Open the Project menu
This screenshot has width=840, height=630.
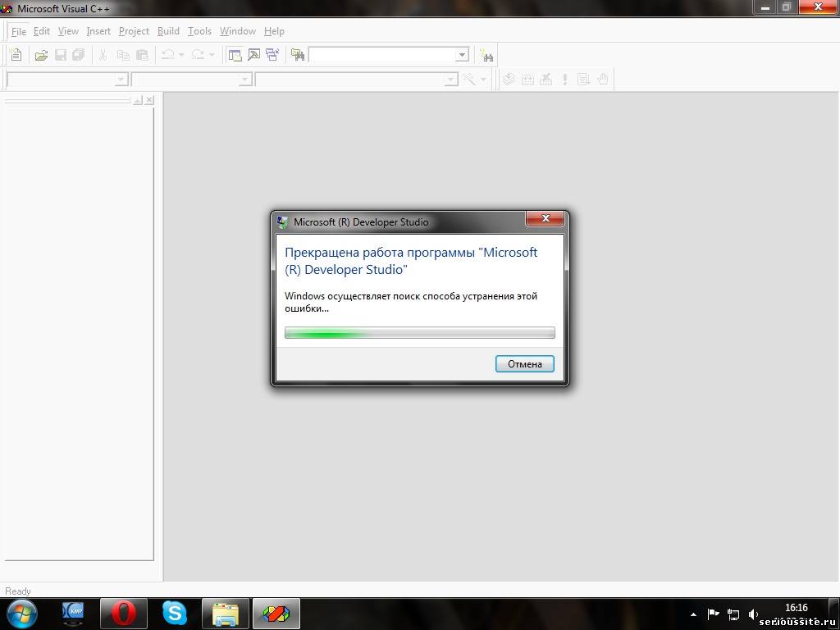point(134,31)
